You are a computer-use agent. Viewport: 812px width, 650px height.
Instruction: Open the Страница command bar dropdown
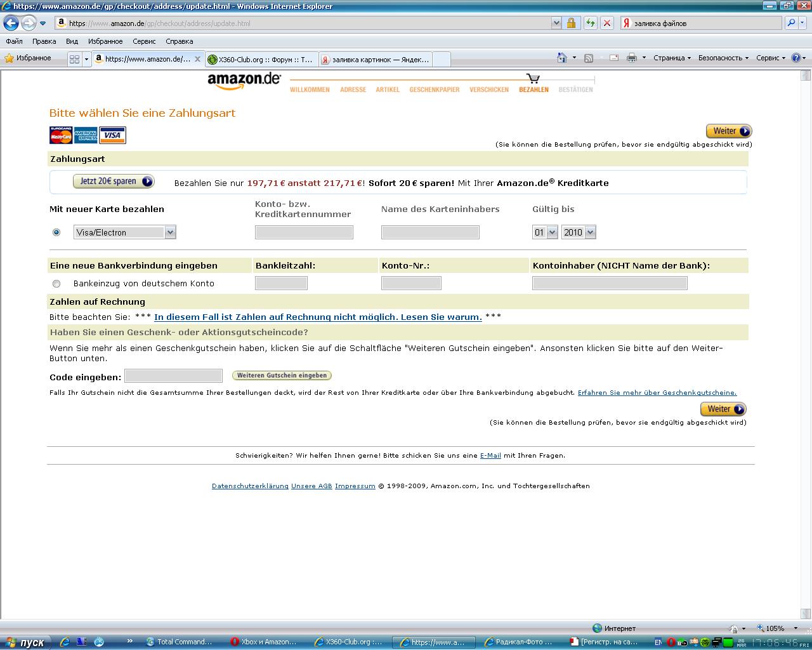tap(672, 58)
